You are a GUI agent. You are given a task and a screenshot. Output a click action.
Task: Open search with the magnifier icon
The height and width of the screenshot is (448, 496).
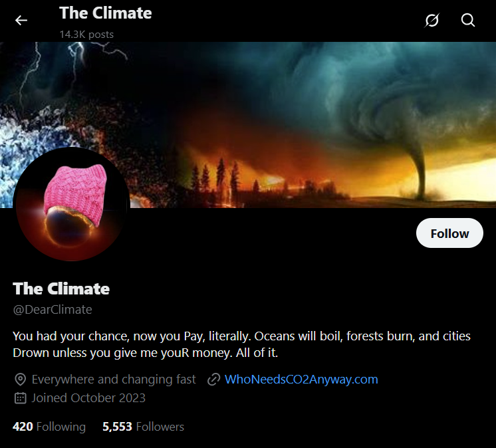(x=468, y=20)
